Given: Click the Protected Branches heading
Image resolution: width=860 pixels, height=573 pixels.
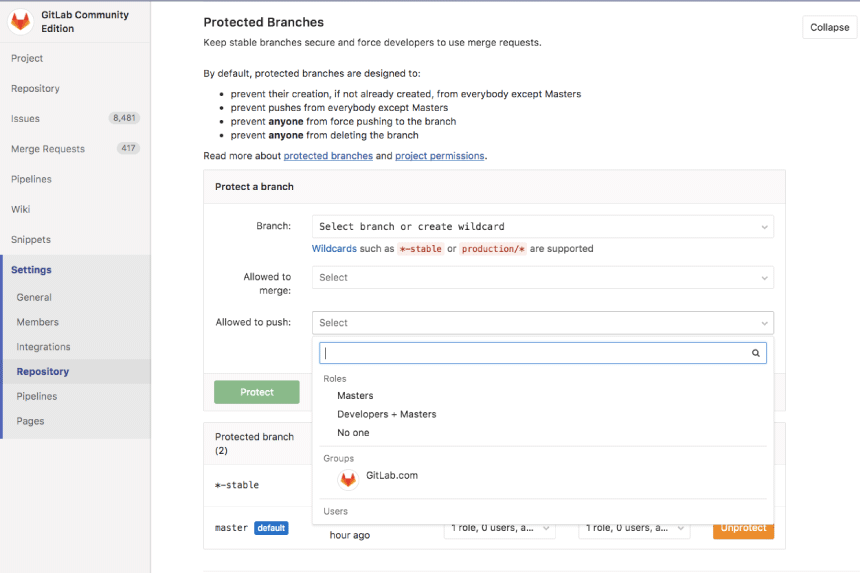Looking at the screenshot, I should [263, 22].
